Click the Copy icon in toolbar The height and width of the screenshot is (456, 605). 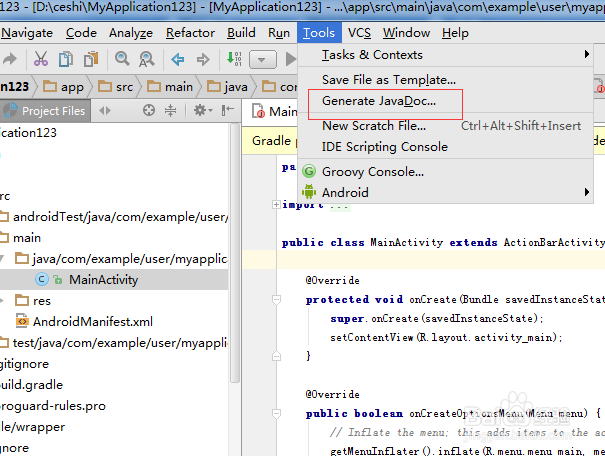[66, 59]
